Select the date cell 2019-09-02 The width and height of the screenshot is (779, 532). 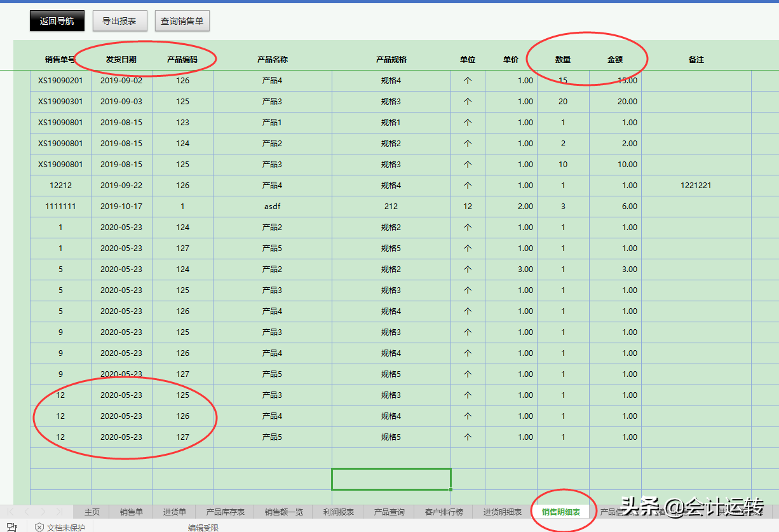click(121, 81)
